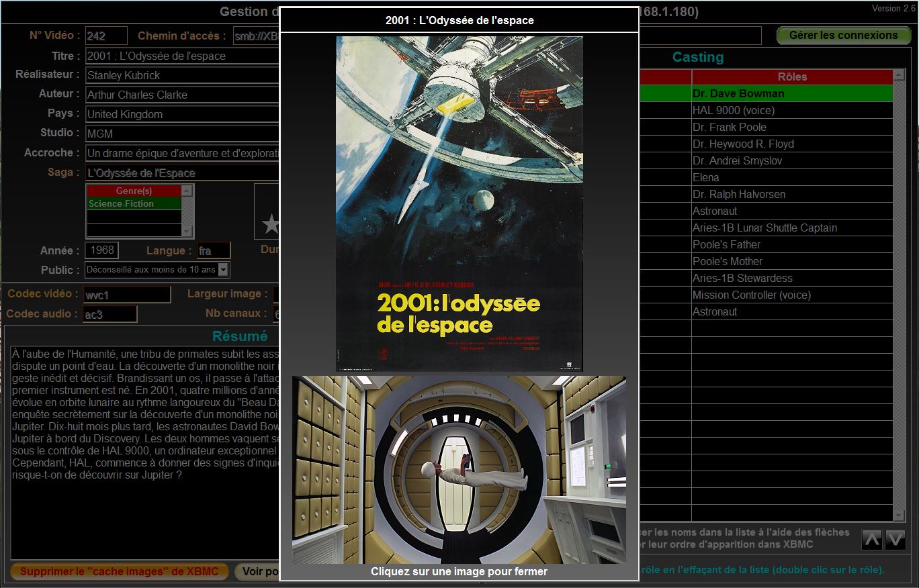Click the Studio field MGM

pyautogui.click(x=182, y=134)
